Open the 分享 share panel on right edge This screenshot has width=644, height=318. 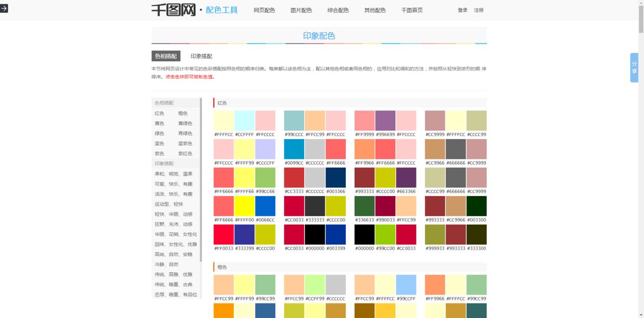[x=634, y=67]
